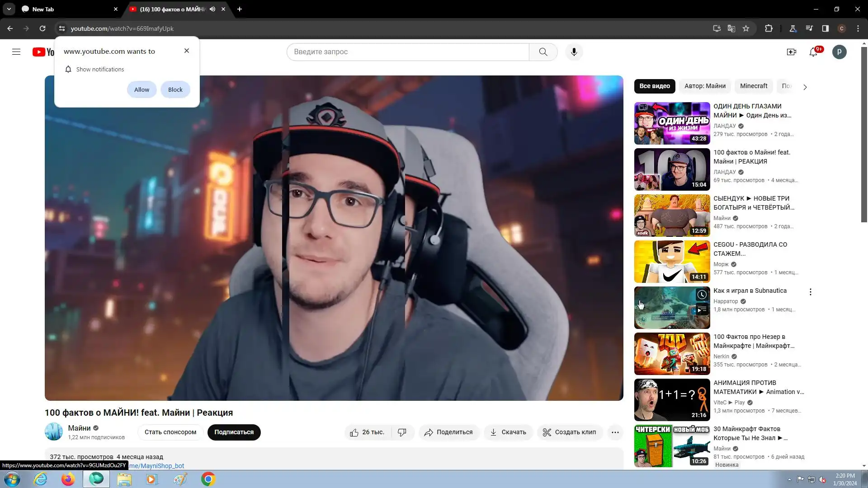Viewport: 868px width, 488px height.
Task: Click the search magnifier button
Action: pos(543,52)
